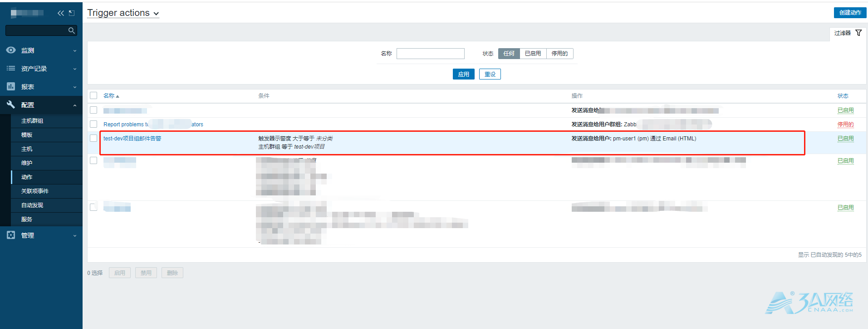Open test-dev项目组邮件告警 action link

coord(132,138)
